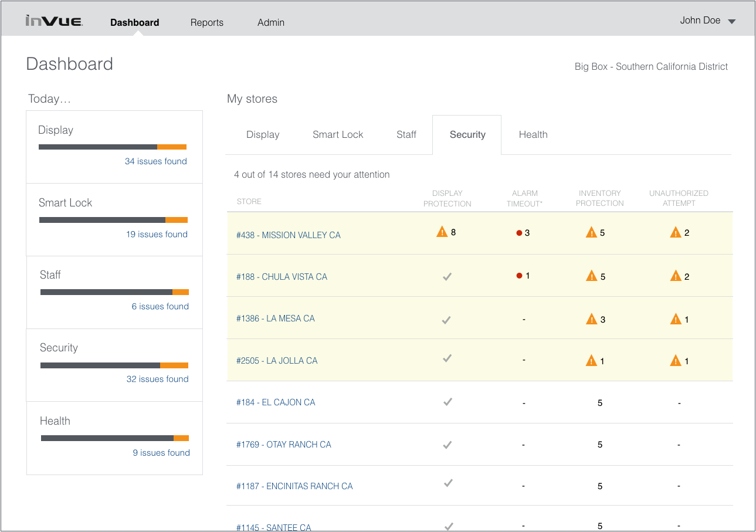
Task: Click the Security progress bar in the sidebar
Action: pos(113,364)
